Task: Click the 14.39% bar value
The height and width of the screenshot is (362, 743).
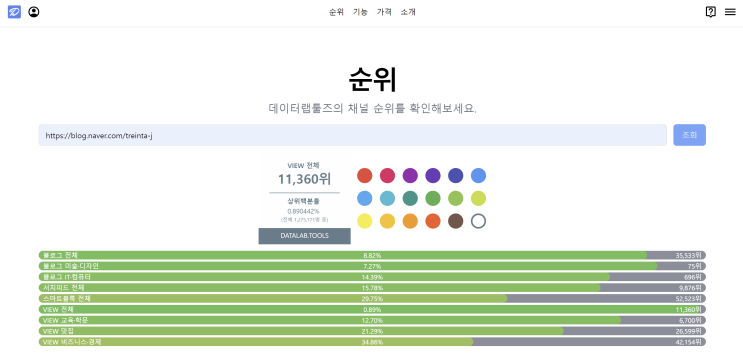Action: tap(372, 277)
